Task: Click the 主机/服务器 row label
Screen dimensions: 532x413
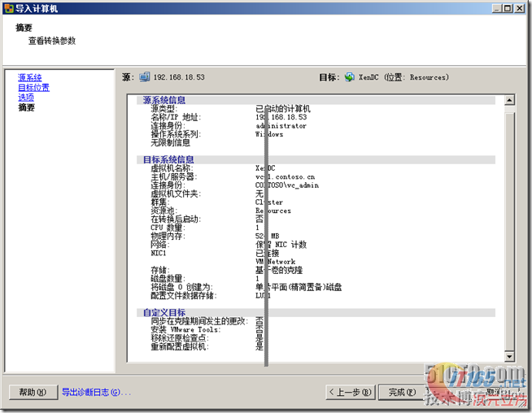Action: click(x=174, y=176)
